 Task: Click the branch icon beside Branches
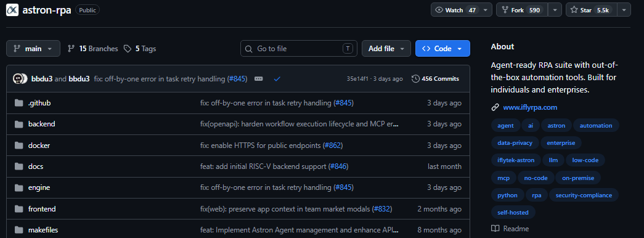[x=71, y=49]
